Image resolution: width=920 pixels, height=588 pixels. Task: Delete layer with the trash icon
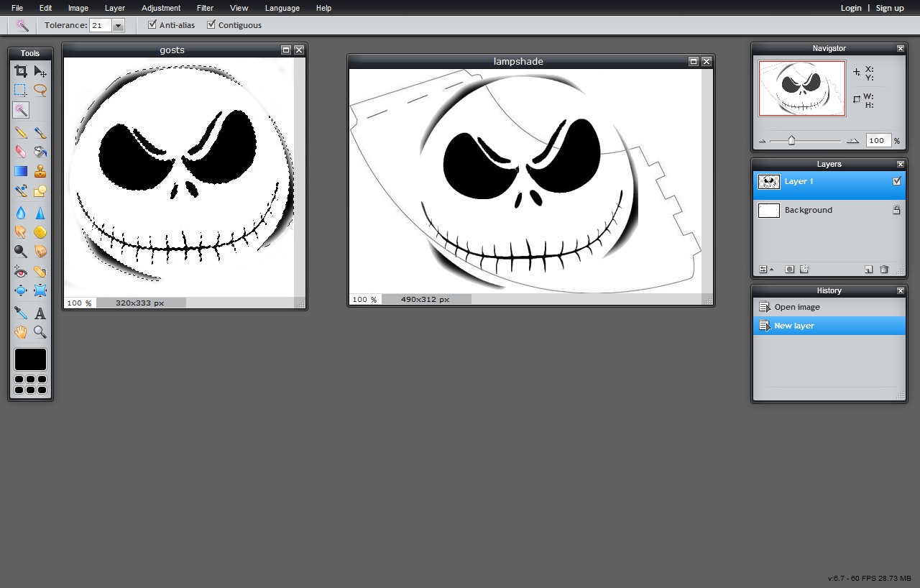click(x=884, y=270)
